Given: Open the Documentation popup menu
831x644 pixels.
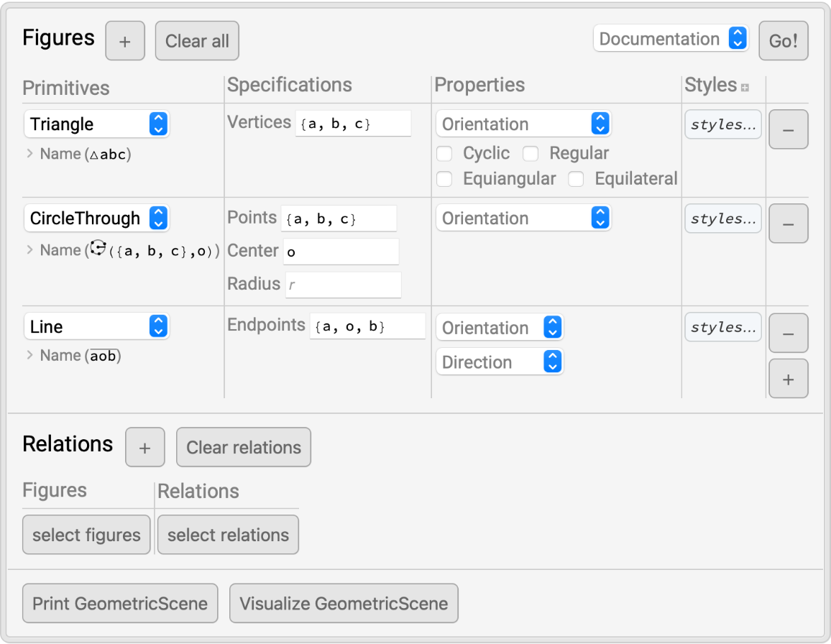Looking at the screenshot, I should (x=670, y=39).
